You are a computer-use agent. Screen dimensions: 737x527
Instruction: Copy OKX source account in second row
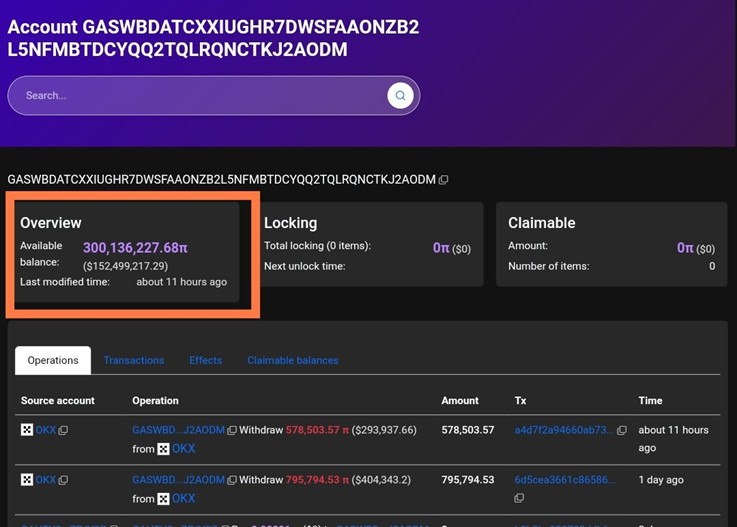(63, 480)
